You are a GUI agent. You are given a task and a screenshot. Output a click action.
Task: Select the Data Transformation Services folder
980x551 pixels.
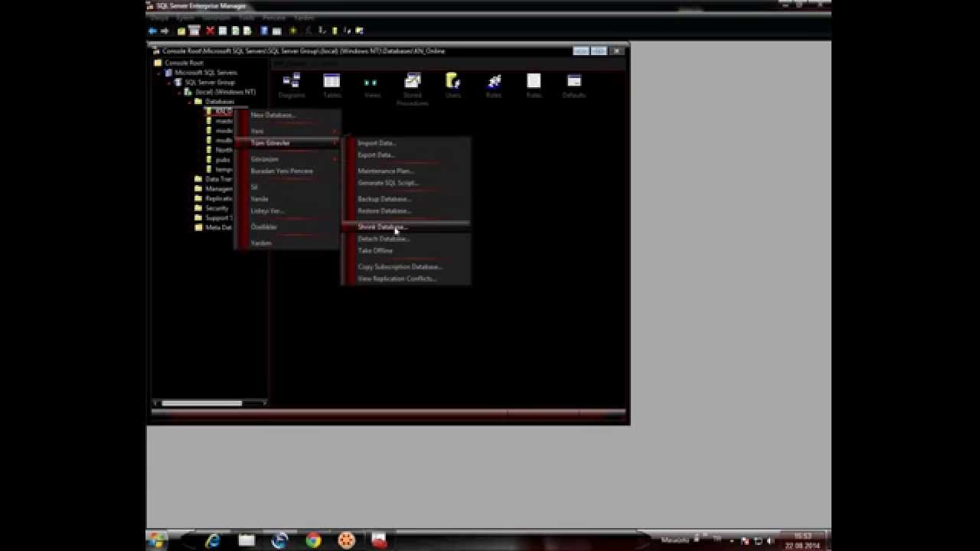point(218,179)
